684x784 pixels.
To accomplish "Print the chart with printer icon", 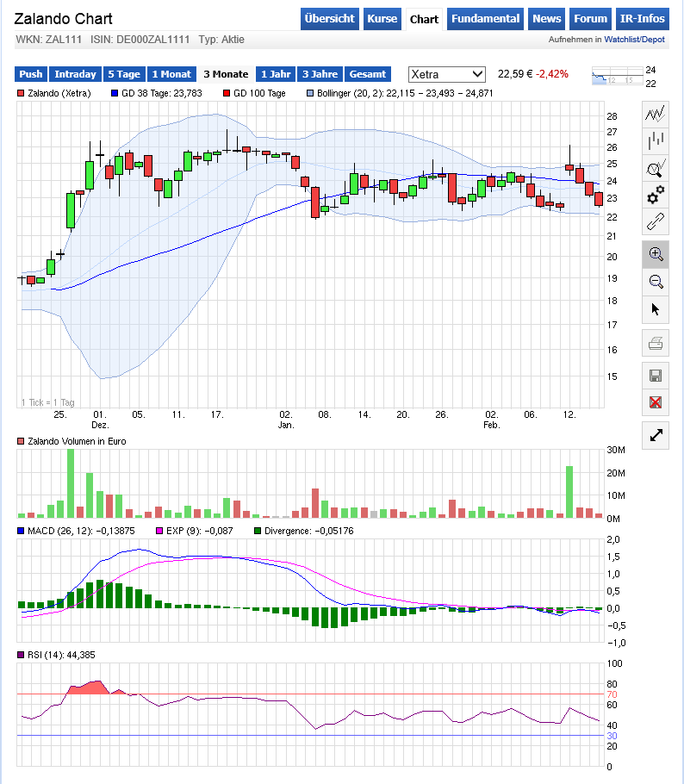I will (x=655, y=343).
